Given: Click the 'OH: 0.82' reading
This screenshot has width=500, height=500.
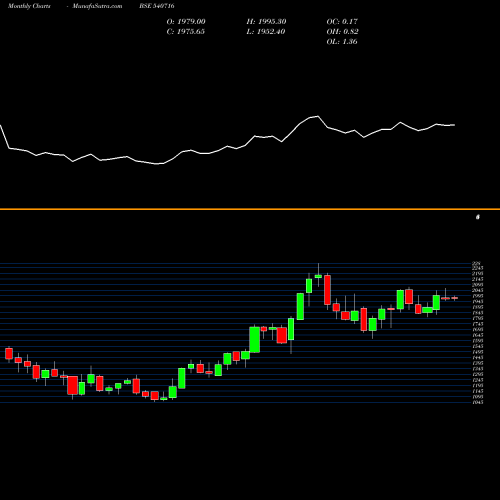Looking at the screenshot, I should point(342,32).
